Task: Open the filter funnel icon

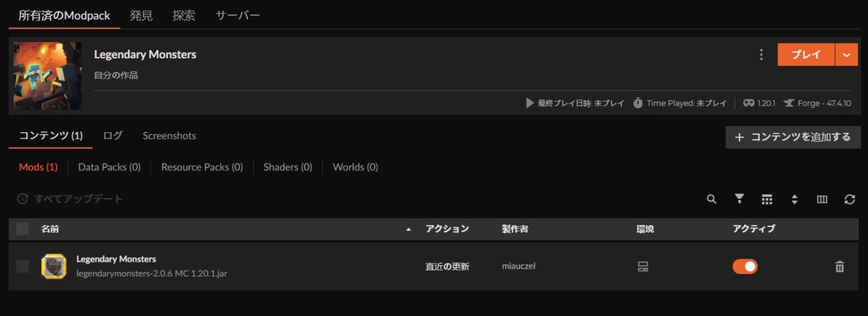Action: point(739,199)
